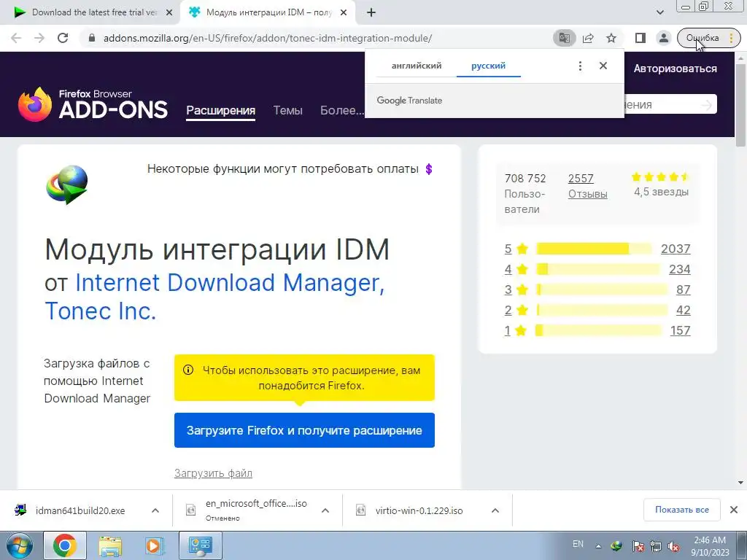Screen dimensions: 747x560
Task: Reload the current page
Action: (63, 38)
